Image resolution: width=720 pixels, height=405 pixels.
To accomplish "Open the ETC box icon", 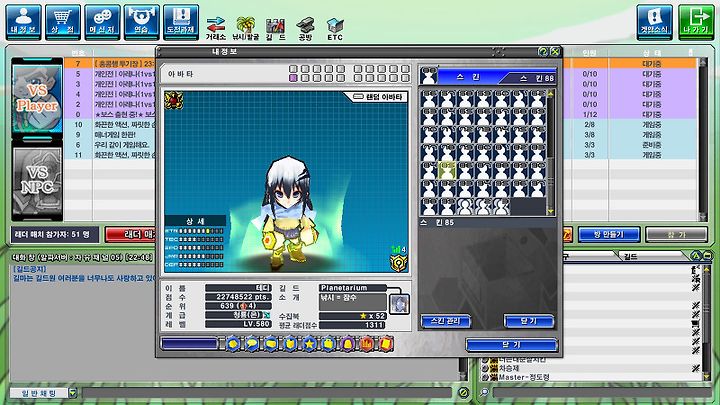I will [335, 28].
